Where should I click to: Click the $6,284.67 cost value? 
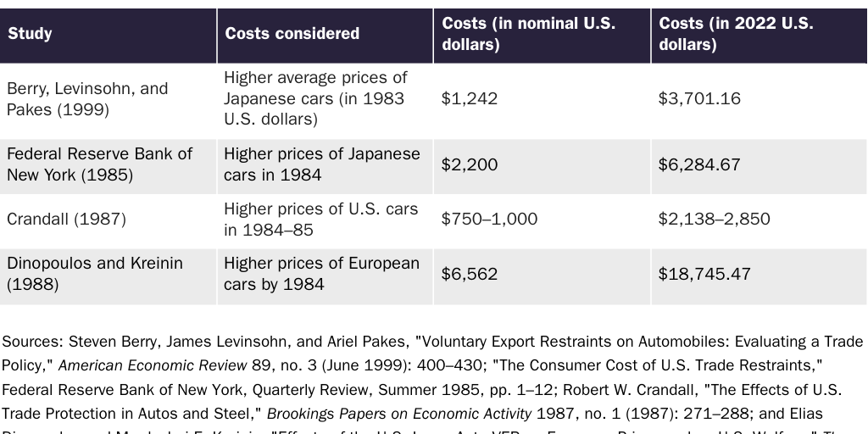pos(699,164)
